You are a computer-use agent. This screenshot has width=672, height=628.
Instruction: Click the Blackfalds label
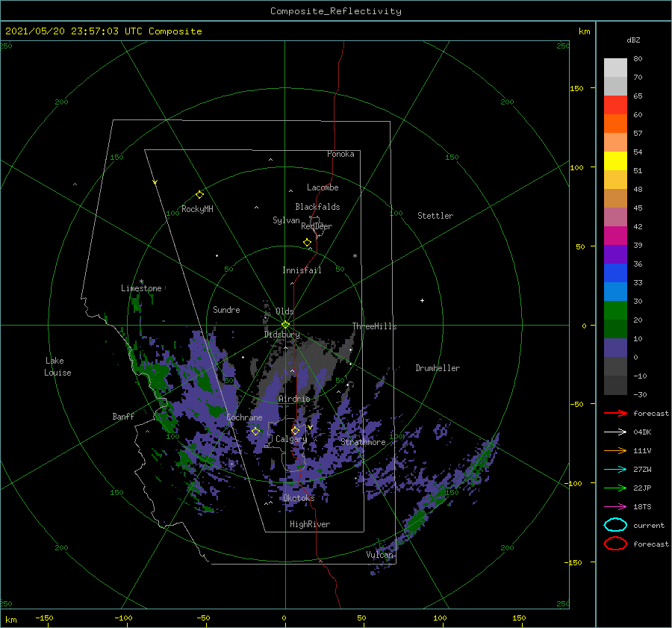pyautogui.click(x=317, y=207)
